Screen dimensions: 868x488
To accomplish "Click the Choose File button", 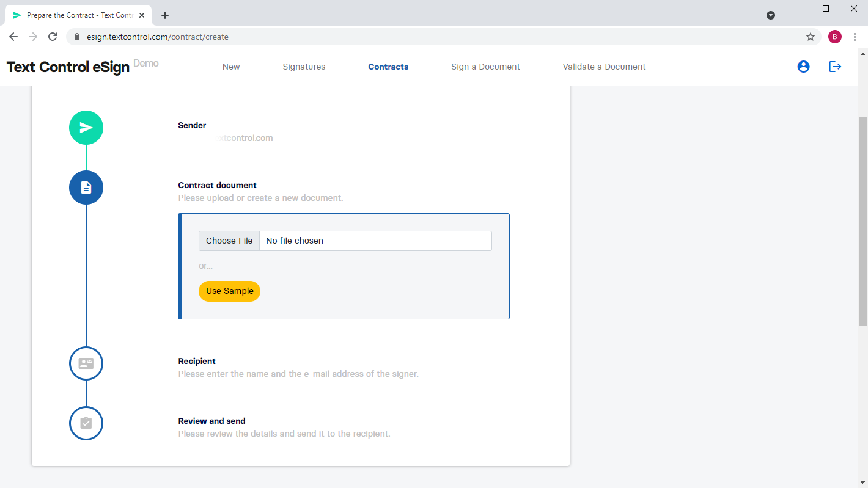I will [229, 241].
